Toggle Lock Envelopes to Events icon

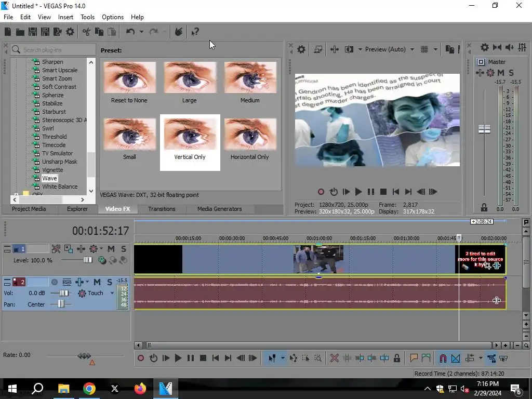(491, 358)
